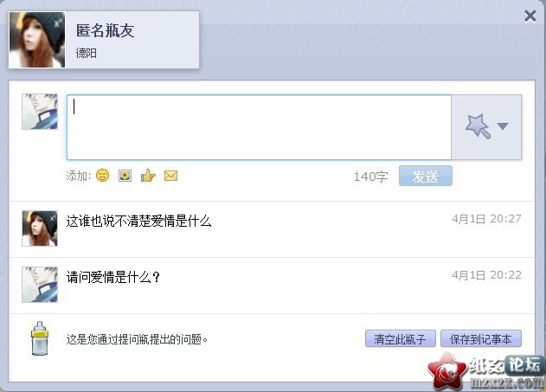Click the timestamp 4月1日 20:22
Image resolution: width=546 pixels, height=392 pixels.
point(486,275)
